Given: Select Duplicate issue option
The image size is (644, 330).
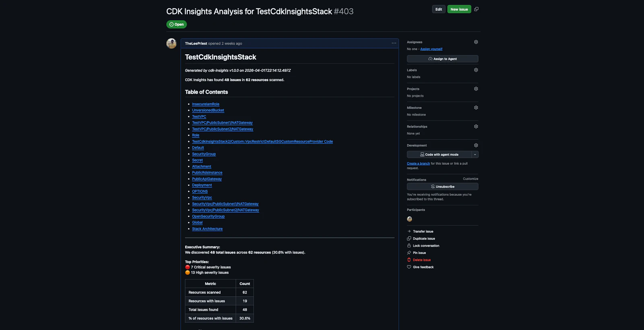Looking at the screenshot, I should pos(421,239).
